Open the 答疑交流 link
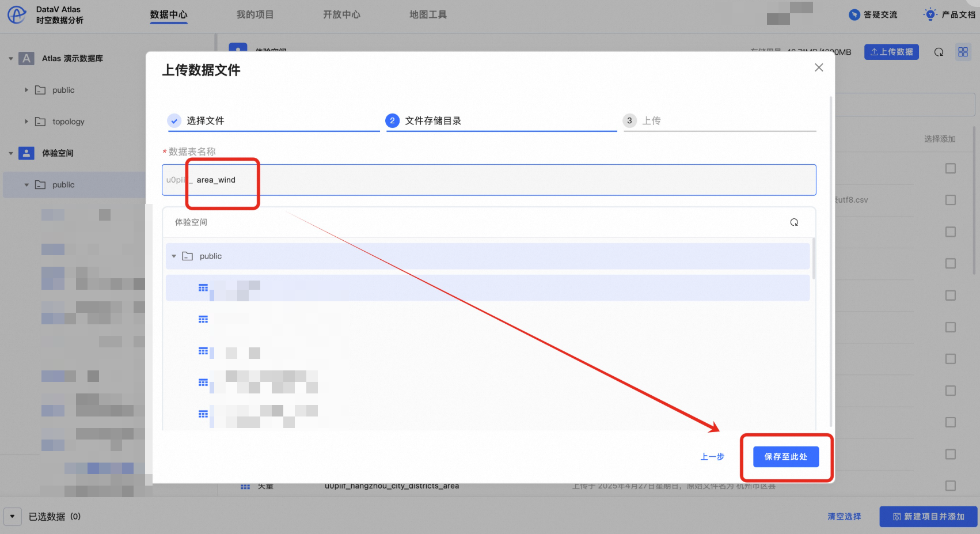 pyautogui.click(x=873, y=14)
